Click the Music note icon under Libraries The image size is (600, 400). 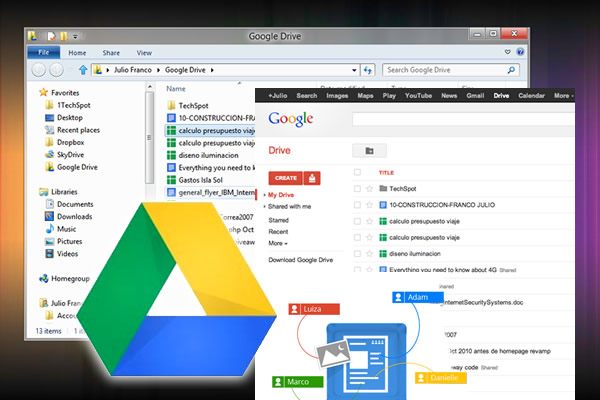click(x=49, y=229)
